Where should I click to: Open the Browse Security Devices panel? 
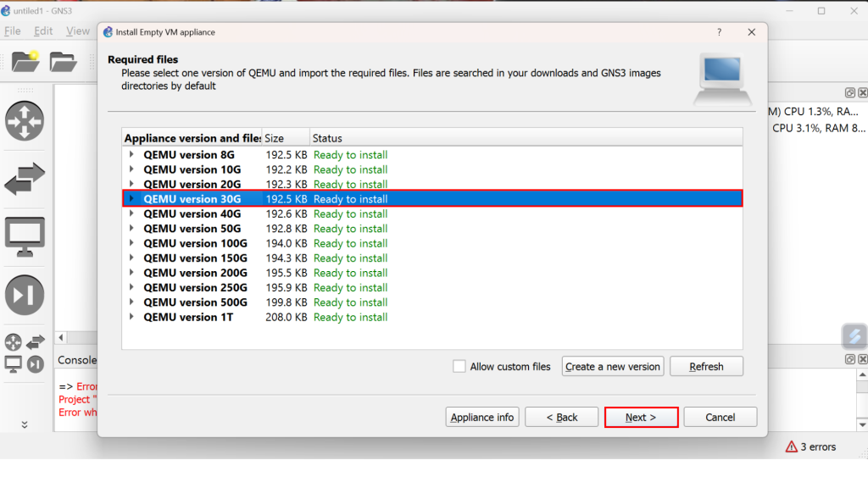[25, 294]
